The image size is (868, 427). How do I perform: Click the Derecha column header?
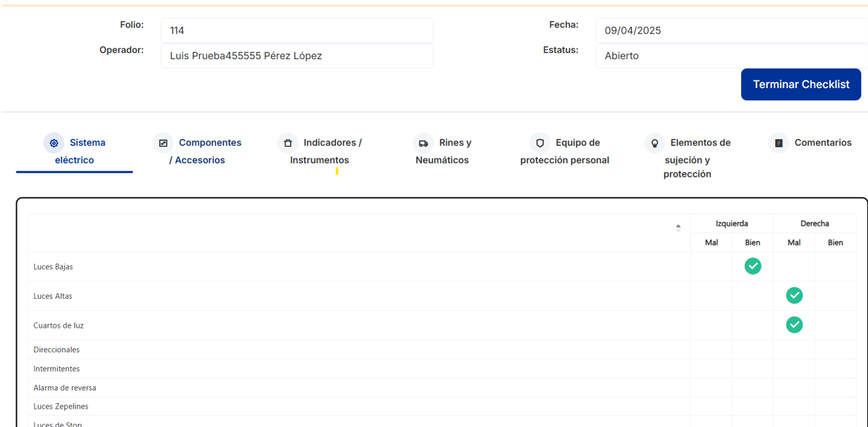pos(814,223)
